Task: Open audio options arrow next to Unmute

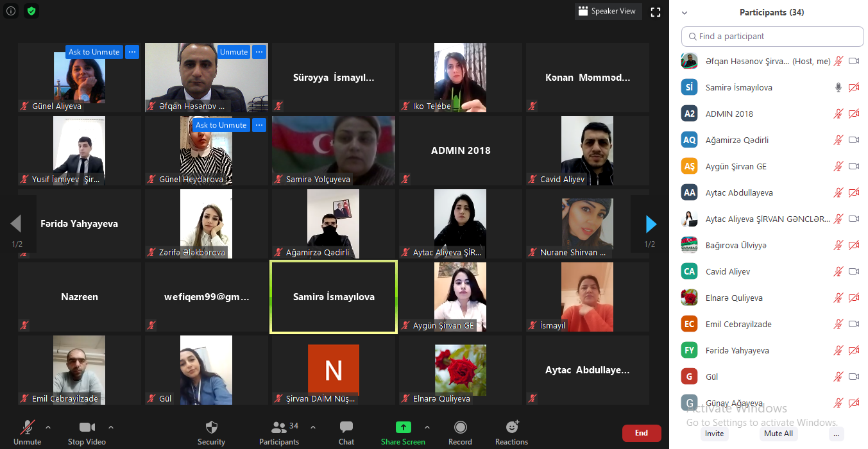Action: (x=48, y=427)
